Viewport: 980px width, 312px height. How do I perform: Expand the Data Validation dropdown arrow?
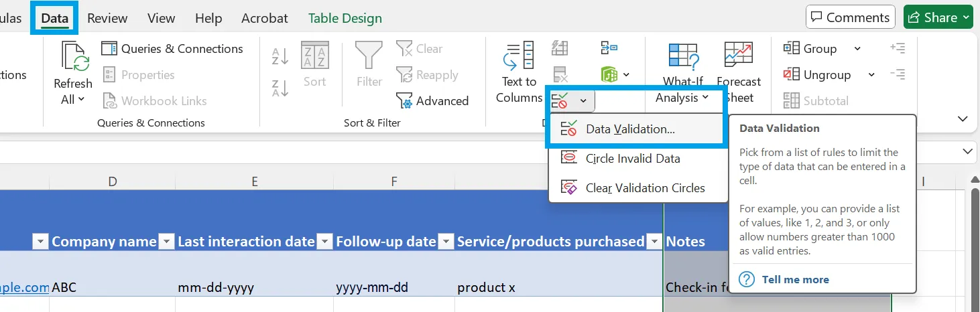tap(583, 101)
